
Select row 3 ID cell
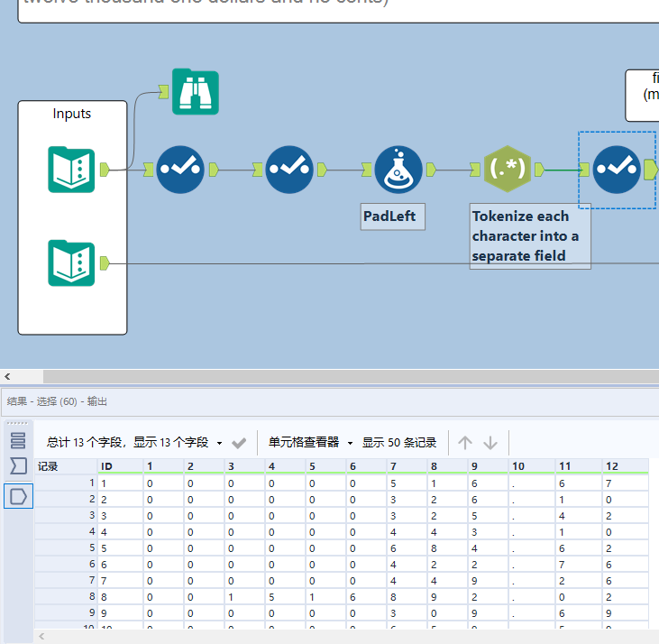coord(120,516)
